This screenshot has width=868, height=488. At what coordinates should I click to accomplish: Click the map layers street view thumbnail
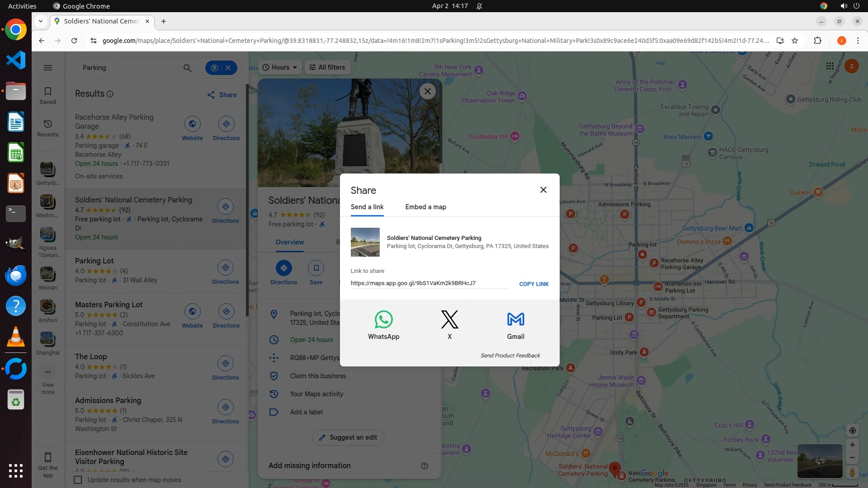[x=819, y=461]
